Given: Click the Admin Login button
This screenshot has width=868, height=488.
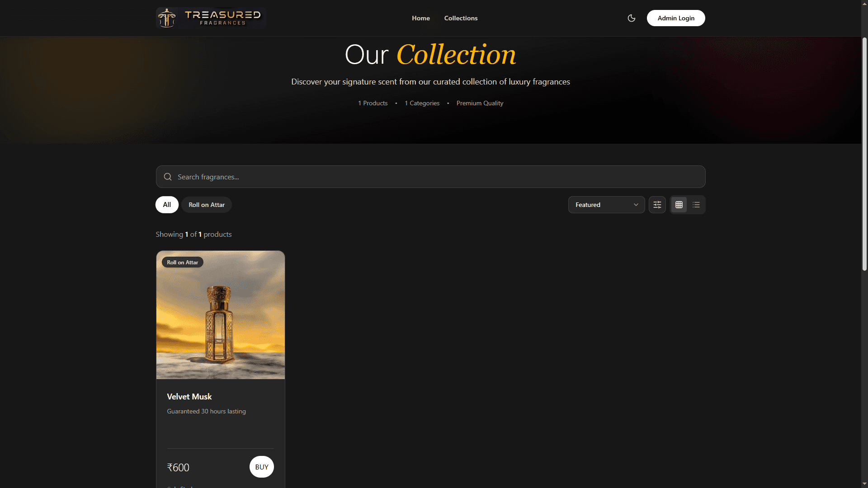Looking at the screenshot, I should pos(675,18).
